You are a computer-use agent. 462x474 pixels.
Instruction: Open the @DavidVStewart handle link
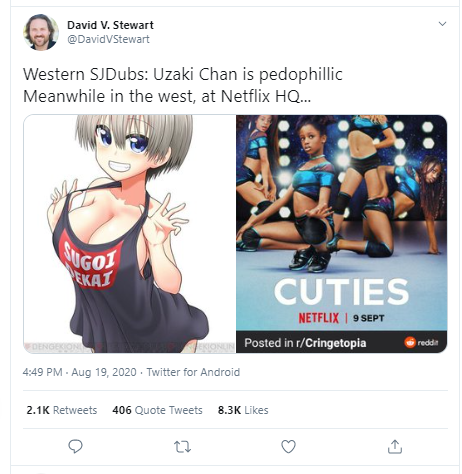click(108, 39)
